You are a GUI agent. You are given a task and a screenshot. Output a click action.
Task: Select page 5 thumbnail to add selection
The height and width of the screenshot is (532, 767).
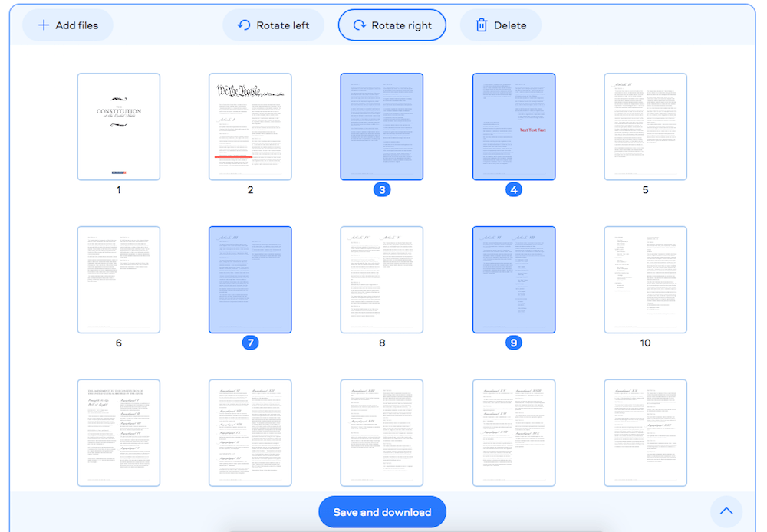646,126
